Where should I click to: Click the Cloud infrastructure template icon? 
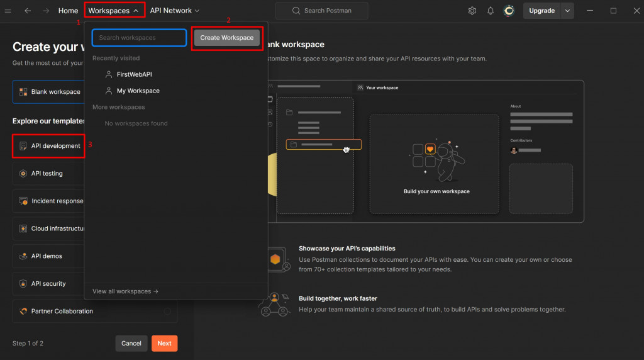[x=23, y=228]
